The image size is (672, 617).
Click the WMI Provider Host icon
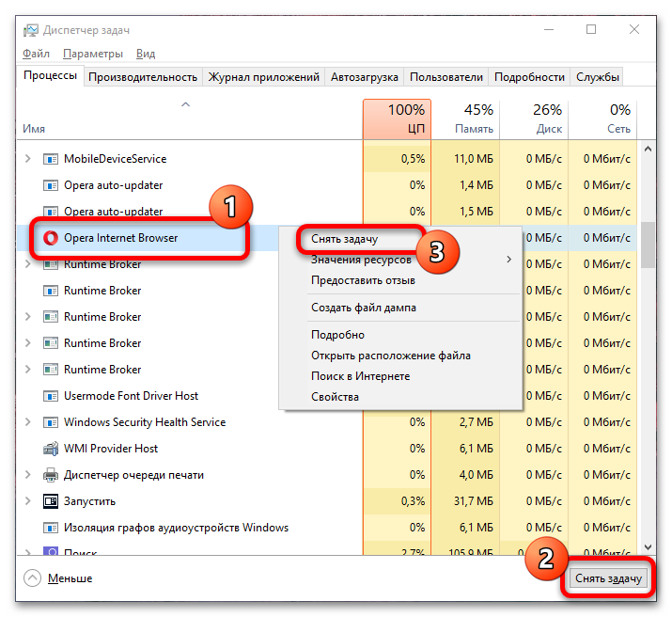point(51,449)
